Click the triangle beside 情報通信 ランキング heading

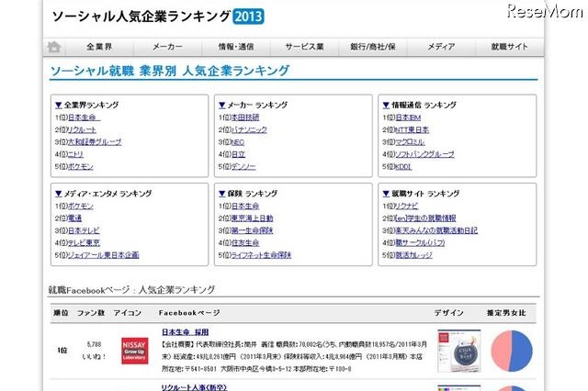(386, 106)
